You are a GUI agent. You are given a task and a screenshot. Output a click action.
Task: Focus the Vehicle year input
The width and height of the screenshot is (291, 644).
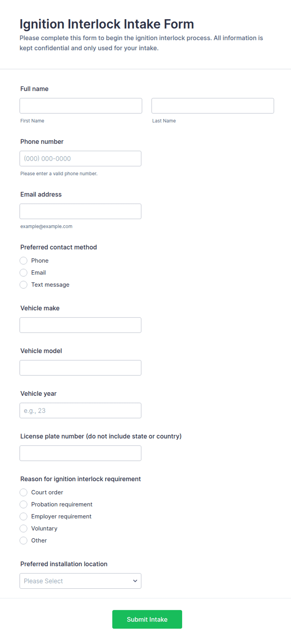(80, 410)
